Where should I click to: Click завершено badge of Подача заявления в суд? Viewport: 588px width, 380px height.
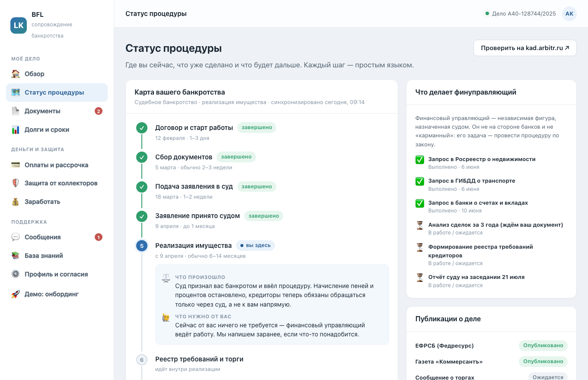pos(257,187)
